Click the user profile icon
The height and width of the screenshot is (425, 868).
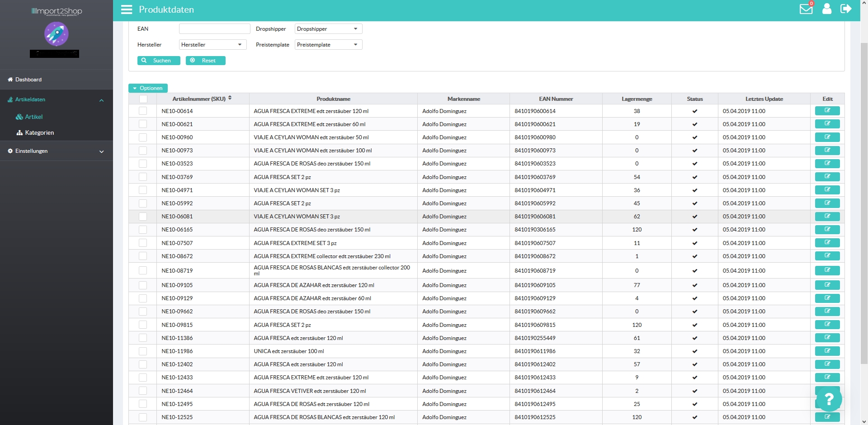[x=826, y=9]
